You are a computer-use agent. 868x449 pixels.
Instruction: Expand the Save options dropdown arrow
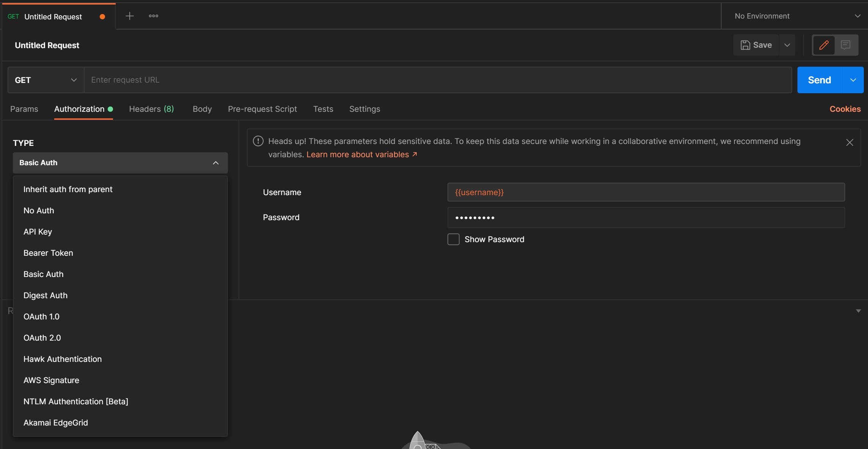pos(787,45)
